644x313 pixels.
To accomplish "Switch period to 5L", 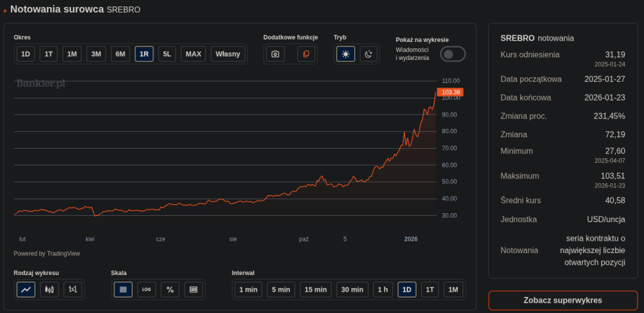I will (167, 54).
